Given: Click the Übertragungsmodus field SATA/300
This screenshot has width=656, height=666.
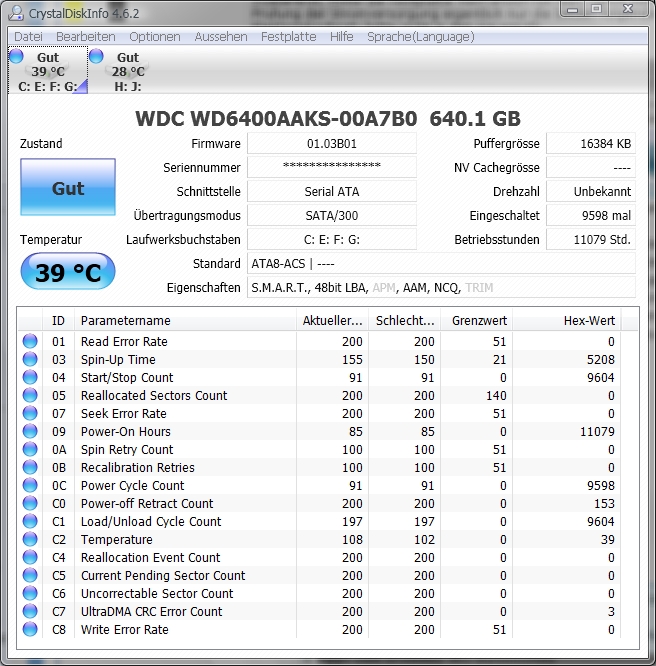Looking at the screenshot, I should click(332, 215).
